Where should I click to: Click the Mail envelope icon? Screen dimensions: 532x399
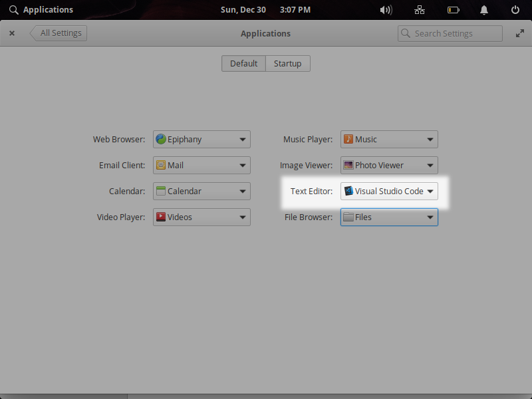click(x=161, y=165)
